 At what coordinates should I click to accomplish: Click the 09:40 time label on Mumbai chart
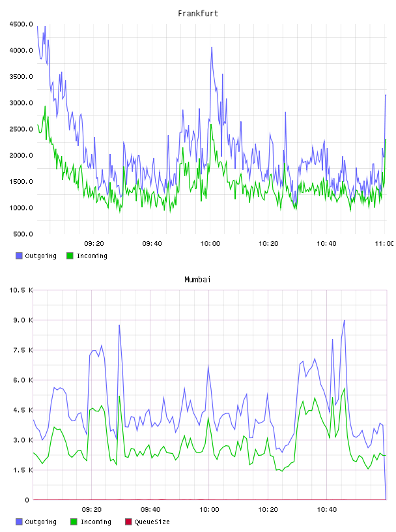click(150, 510)
